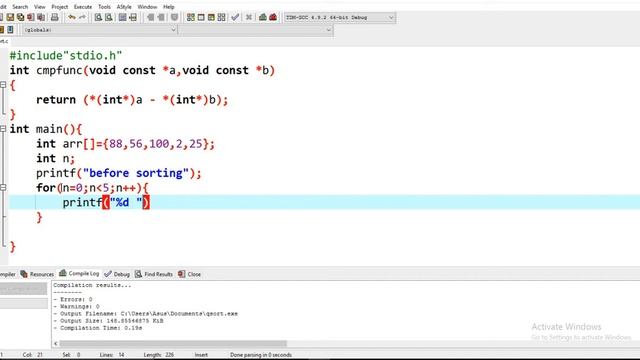Click the Go to line toolbar icon
Viewport: 640px width, 360px height.
click(x=133, y=17)
